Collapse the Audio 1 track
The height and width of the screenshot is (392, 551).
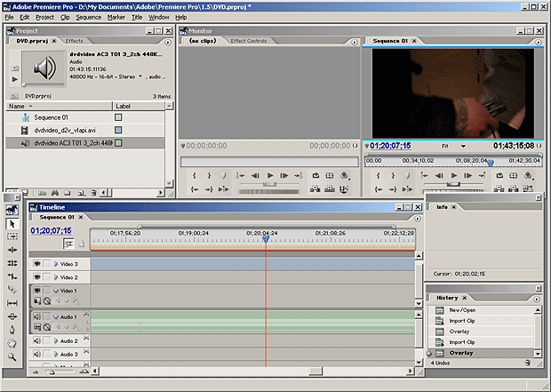[x=55, y=317]
